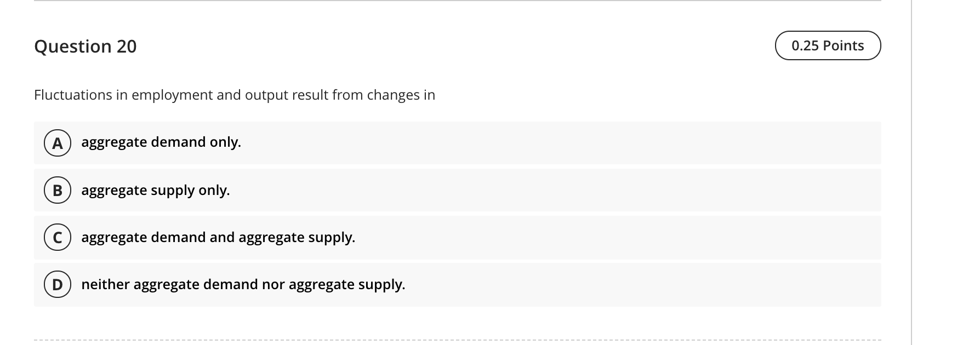Pick "neither aggregate demand nor aggregate supply."
Viewport: 980px width, 345px height.
(243, 285)
